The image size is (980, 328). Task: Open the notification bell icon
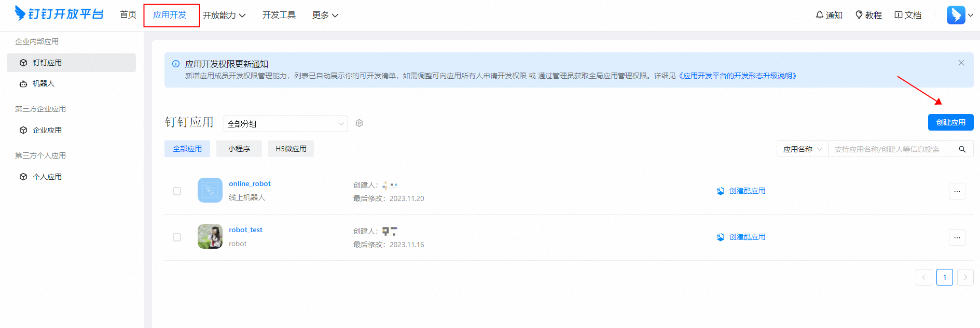point(820,15)
